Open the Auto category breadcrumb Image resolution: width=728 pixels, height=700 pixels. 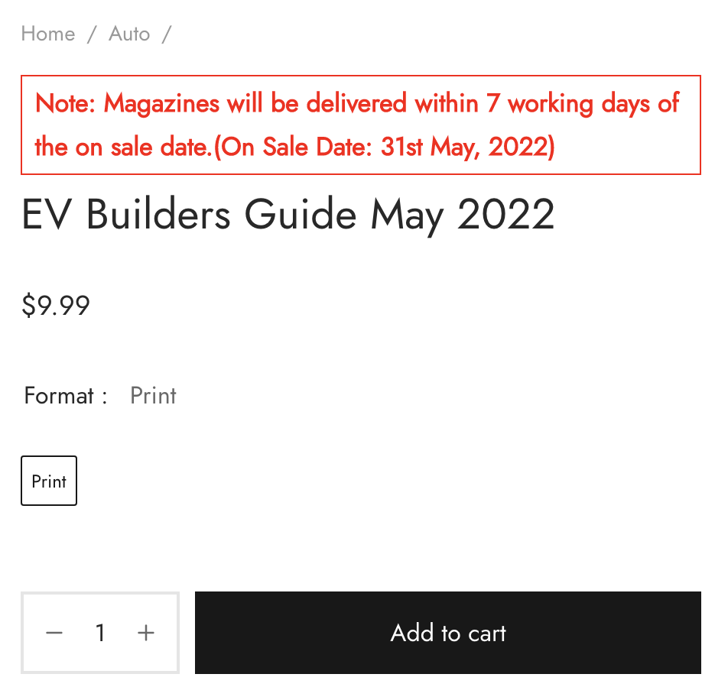(x=129, y=34)
